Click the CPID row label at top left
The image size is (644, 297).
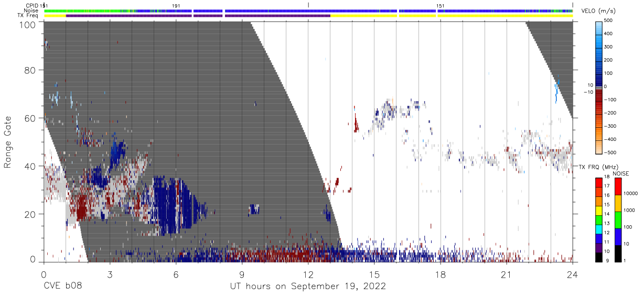tap(31, 5)
